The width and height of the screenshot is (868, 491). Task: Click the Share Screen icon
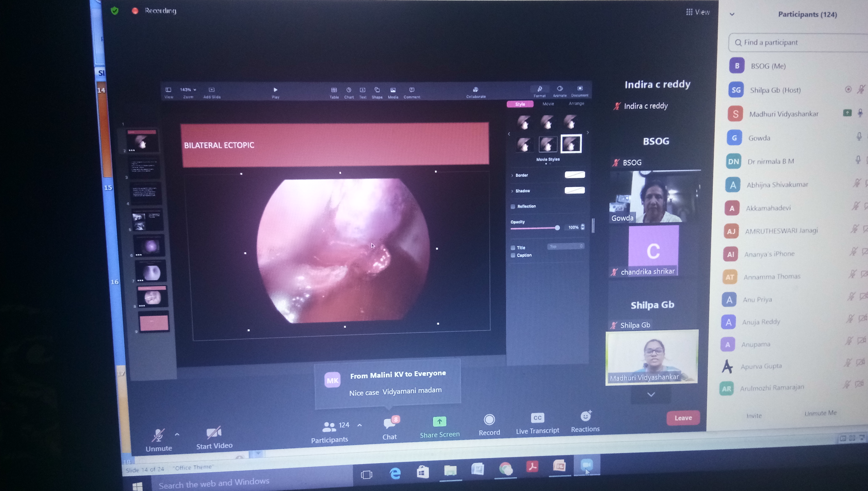(x=439, y=421)
